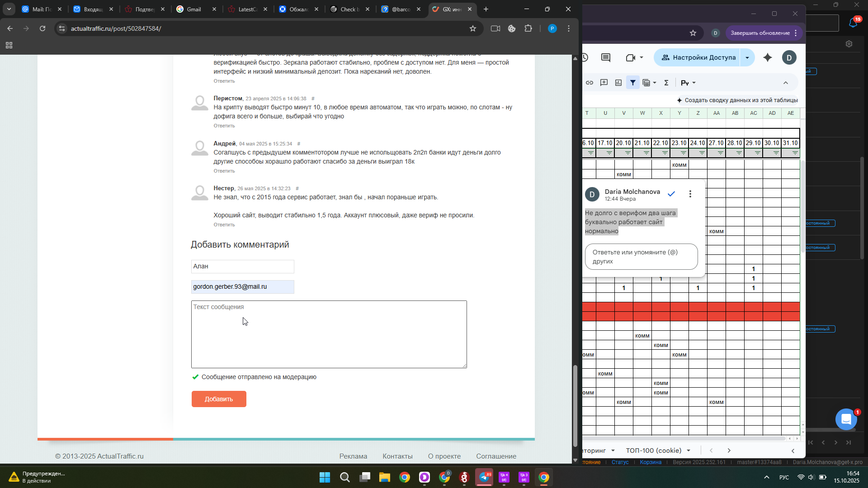Collapse the Sheets toolbar with the chevron
Screen dimensions: 868x488
click(786, 83)
